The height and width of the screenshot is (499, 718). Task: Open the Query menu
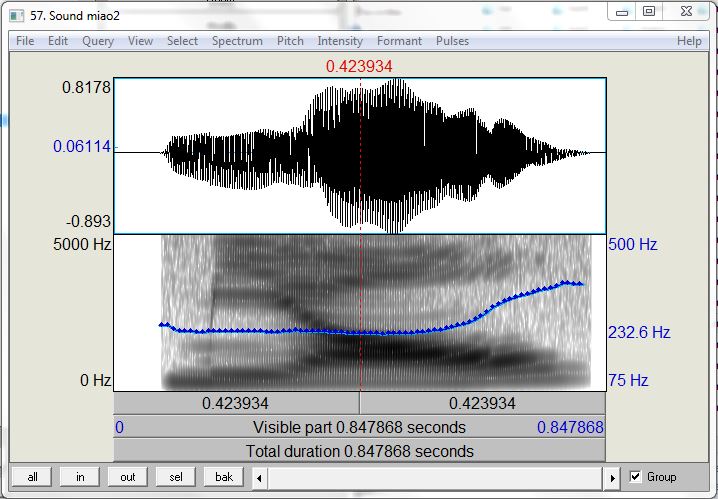click(x=98, y=41)
